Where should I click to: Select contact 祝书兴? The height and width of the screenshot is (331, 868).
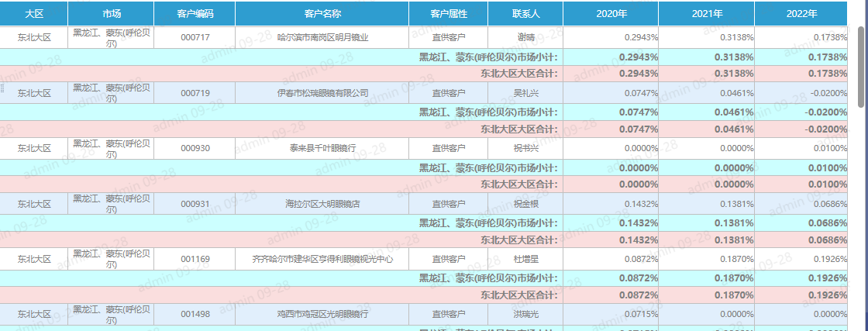click(x=525, y=148)
